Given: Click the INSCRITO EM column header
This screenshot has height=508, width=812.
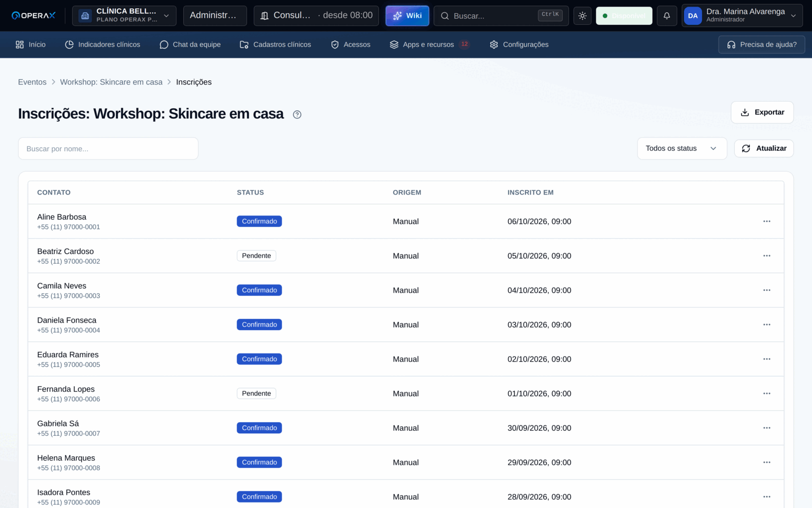Looking at the screenshot, I should (x=530, y=193).
